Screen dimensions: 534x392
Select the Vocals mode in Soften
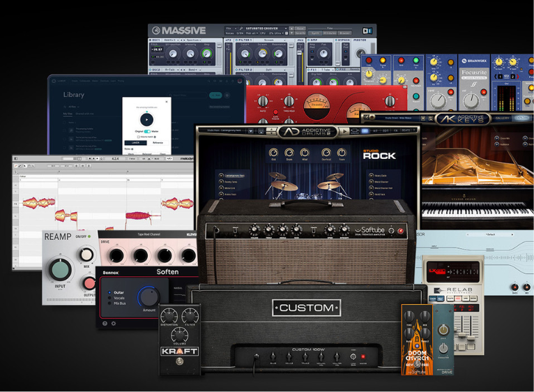117,298
